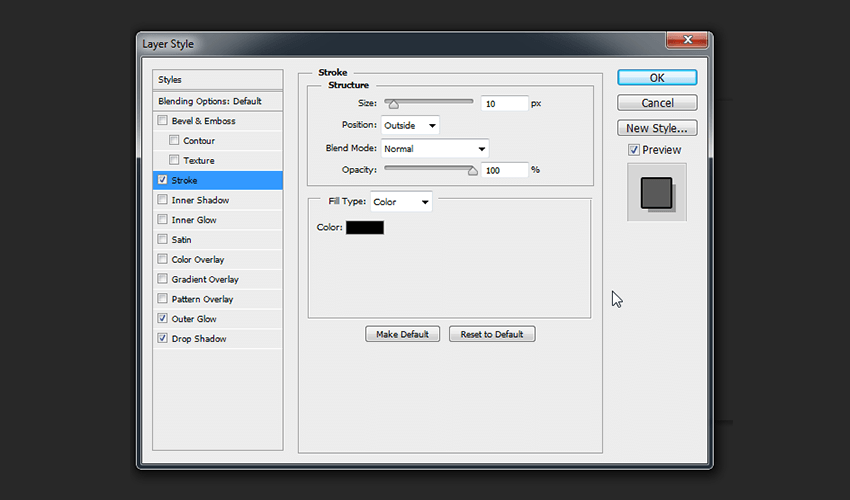Select the Satin label
The image size is (850, 500).
[182, 240]
